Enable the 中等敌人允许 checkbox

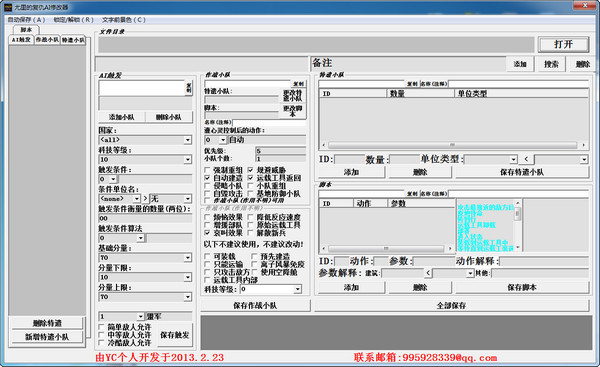coord(101,335)
